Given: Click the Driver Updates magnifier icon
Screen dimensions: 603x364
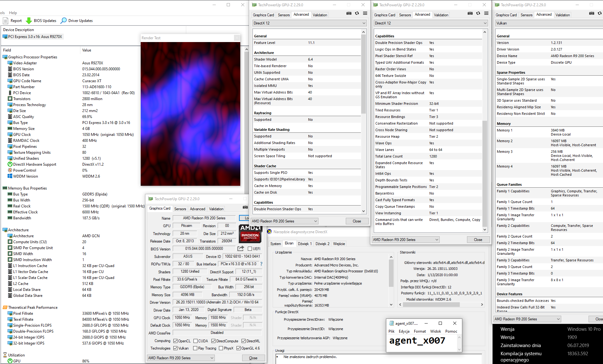Looking at the screenshot, I should (x=64, y=21).
